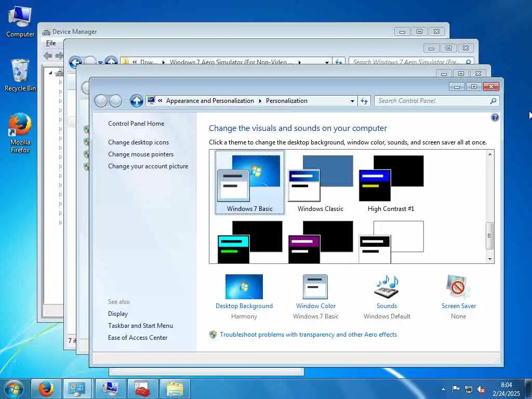This screenshot has height=399, width=532.
Task: Refresh the Personalization address bar
Action: pyautogui.click(x=364, y=101)
